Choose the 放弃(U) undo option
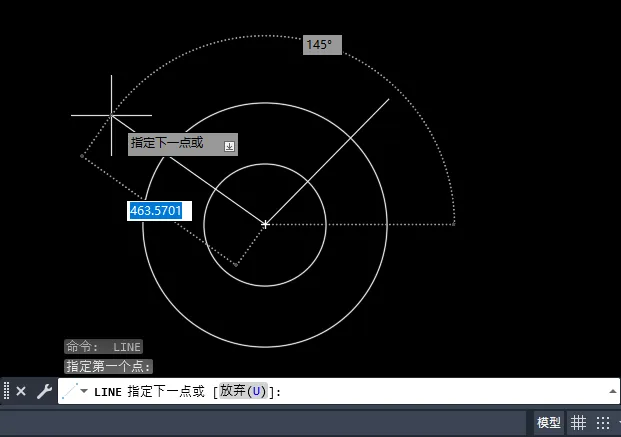The image size is (621, 437). [x=244, y=392]
